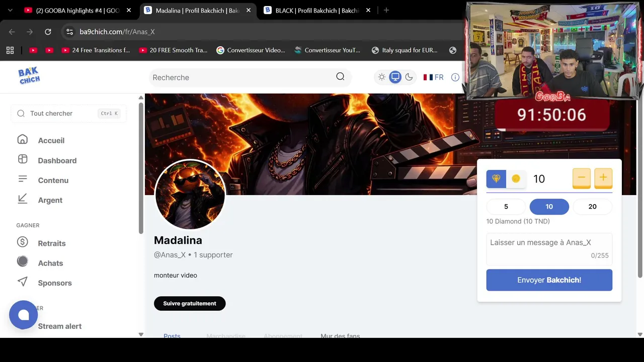This screenshot has height=362, width=644.
Task: Open the Sponsors link in sidebar
Action: [55, 283]
